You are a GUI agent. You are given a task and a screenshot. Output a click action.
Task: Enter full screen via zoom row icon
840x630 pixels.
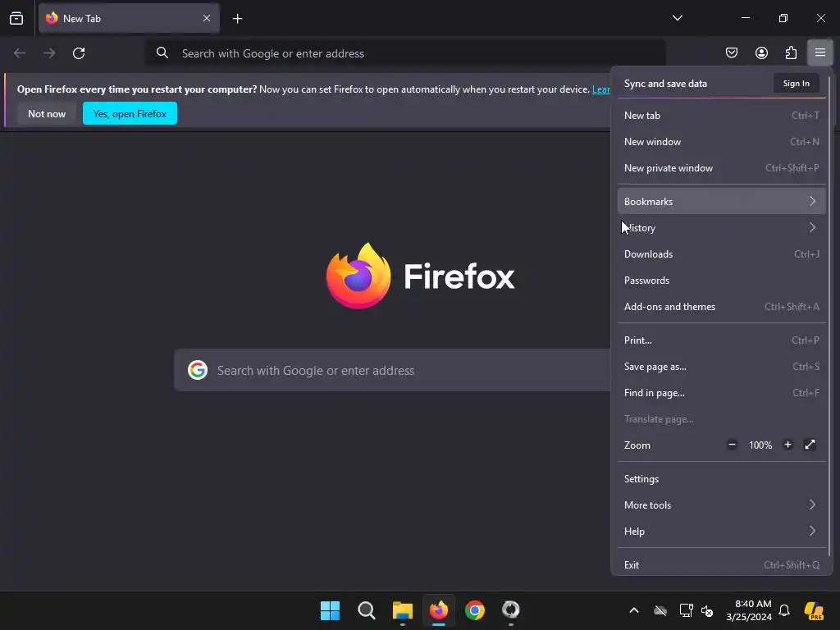pos(810,445)
